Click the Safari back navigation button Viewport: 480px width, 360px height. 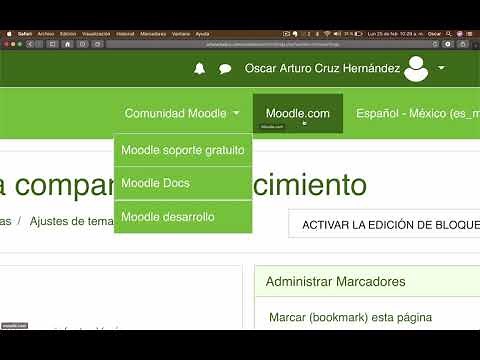point(30,44)
